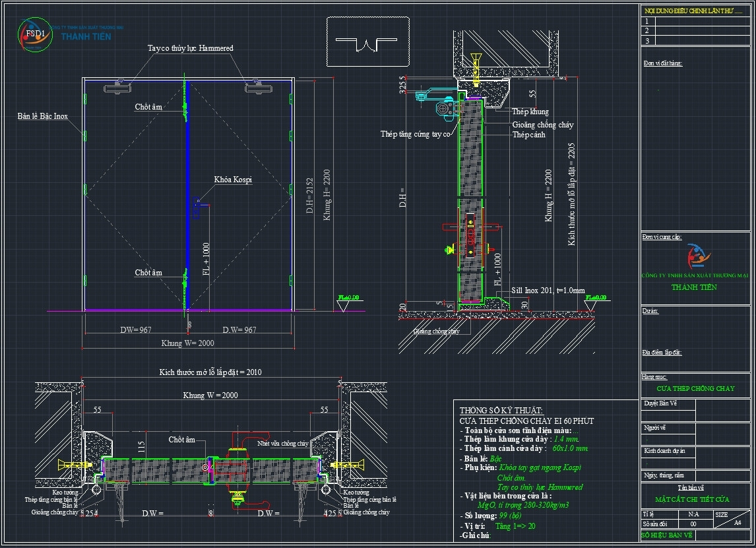Image resolution: width=756 pixels, height=548 pixels.
Task: Select the 'Bản lề Bậc Inox' annotation
Action: pyautogui.click(x=43, y=116)
